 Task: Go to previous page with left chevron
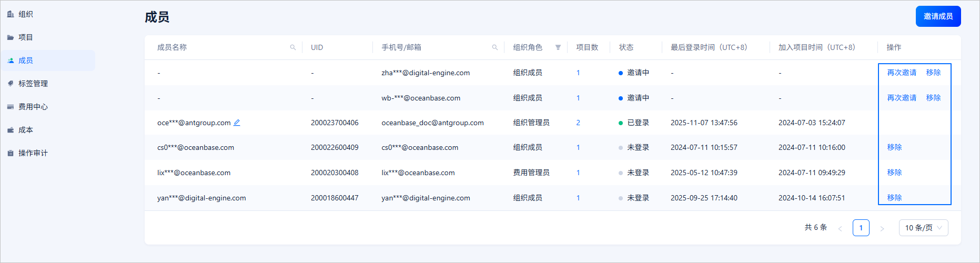[x=840, y=228]
